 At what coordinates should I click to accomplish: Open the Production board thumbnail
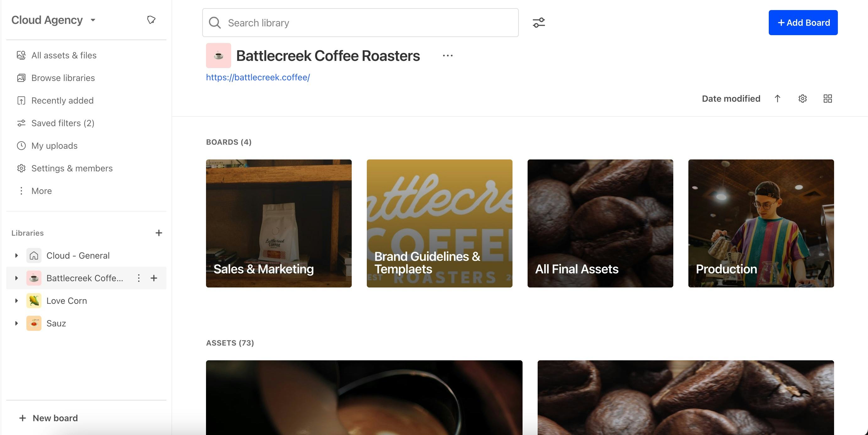point(761,223)
